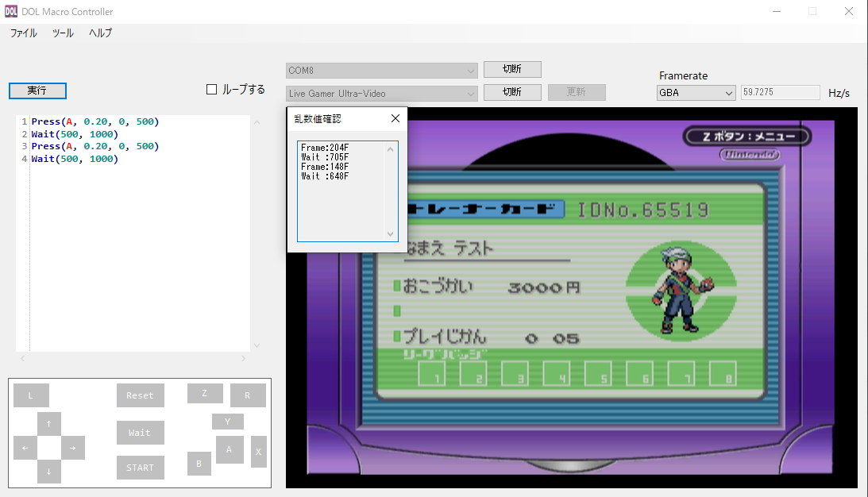Image resolution: width=868 pixels, height=497 pixels.
Task: Open the ヘルプ menu
Action: tap(100, 33)
